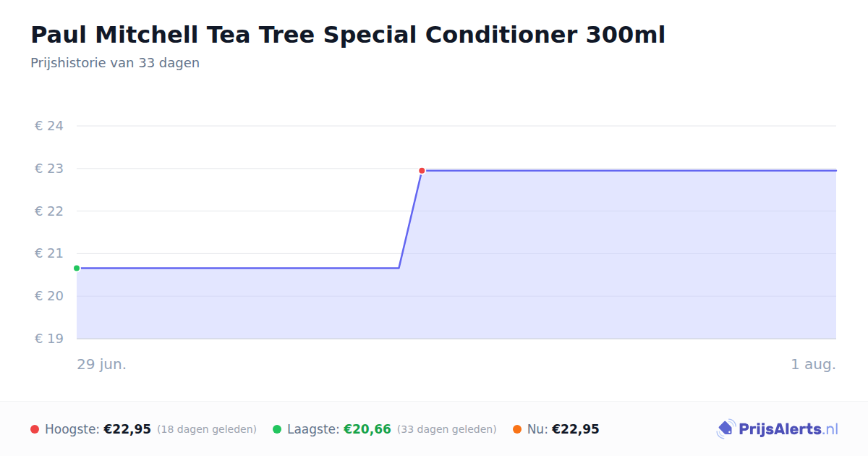Click the 33 dagen geleden note
The image size is (868, 456).
[x=447, y=429]
